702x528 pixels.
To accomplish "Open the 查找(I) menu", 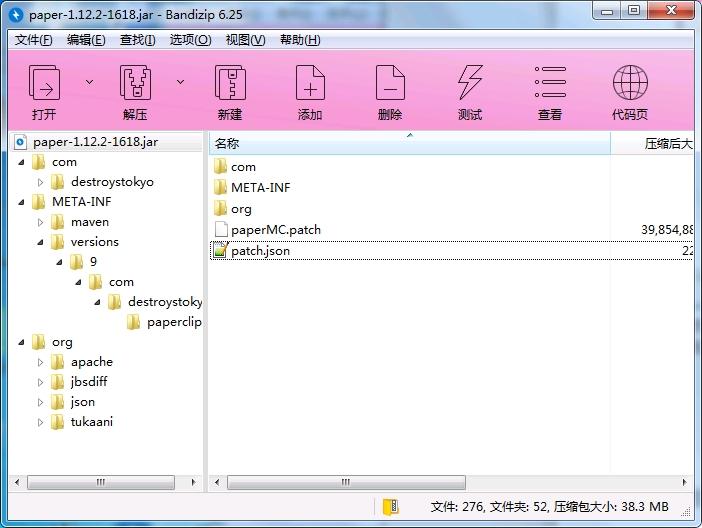I will click(x=137, y=40).
